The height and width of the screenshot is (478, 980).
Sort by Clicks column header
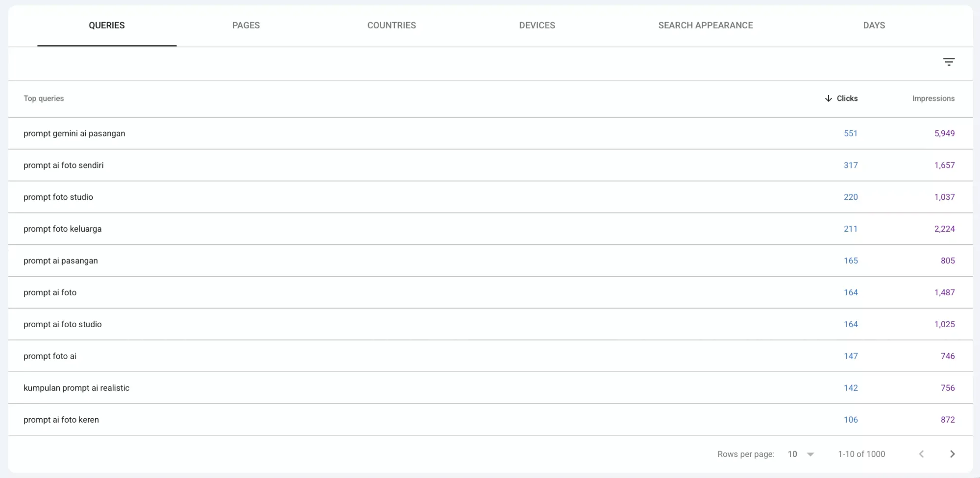pyautogui.click(x=847, y=98)
